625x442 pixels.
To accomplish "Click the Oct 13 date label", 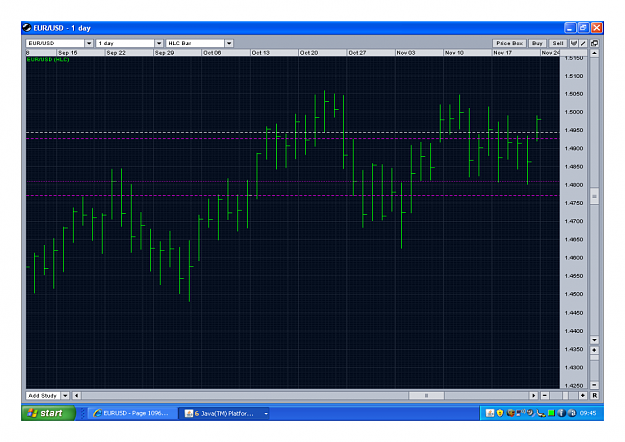I will [x=261, y=53].
